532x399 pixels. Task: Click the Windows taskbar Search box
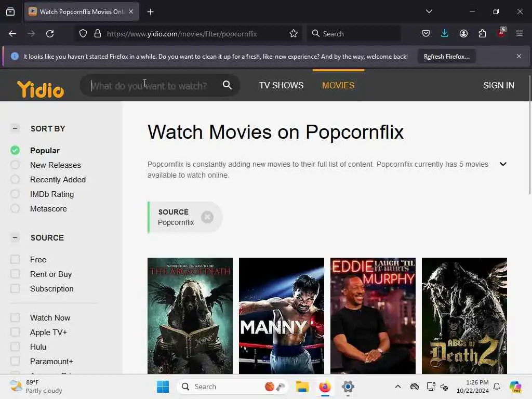tap(232, 387)
